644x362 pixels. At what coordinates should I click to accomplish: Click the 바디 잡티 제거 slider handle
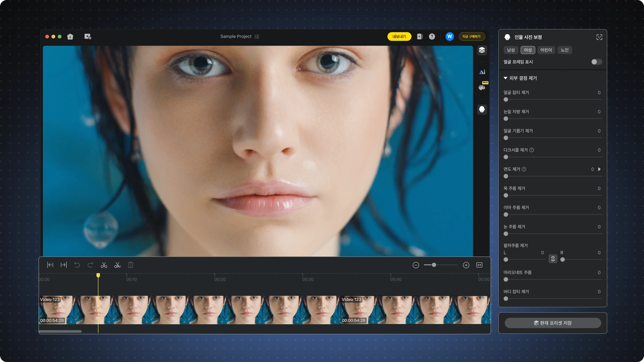coord(506,299)
